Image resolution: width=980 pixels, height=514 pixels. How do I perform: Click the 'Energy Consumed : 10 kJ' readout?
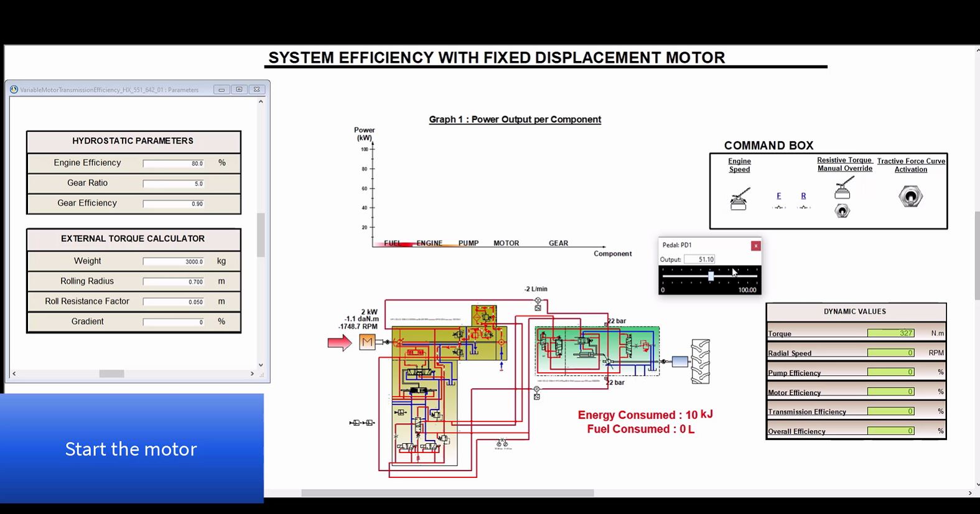coord(645,415)
